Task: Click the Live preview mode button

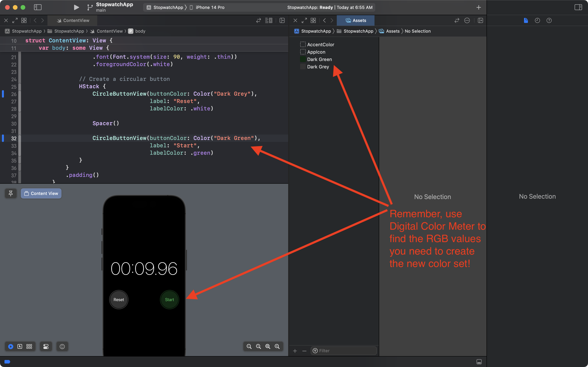Action: (11, 346)
